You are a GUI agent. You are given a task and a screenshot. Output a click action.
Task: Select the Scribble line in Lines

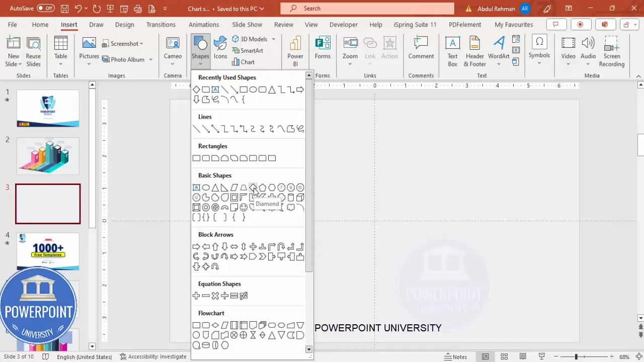coord(300,129)
